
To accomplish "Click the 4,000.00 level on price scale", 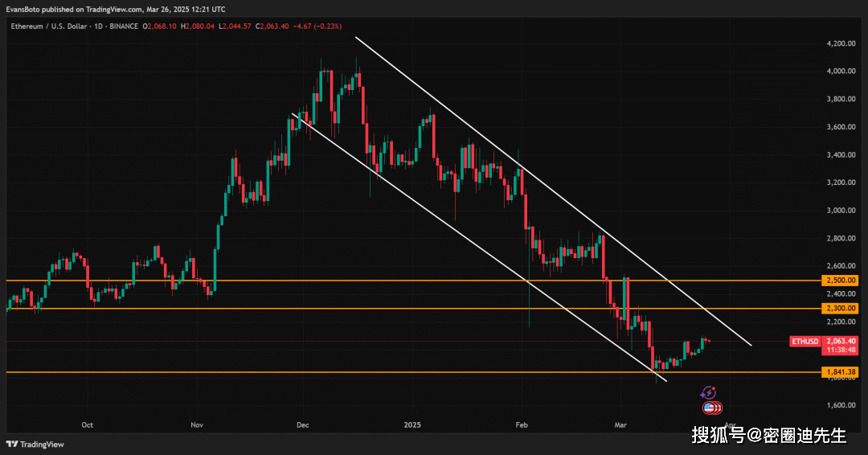I will click(x=841, y=72).
